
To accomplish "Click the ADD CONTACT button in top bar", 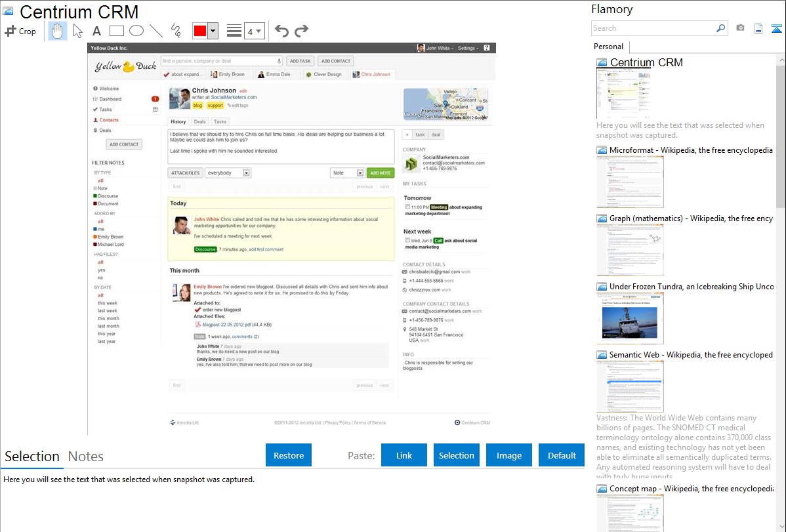I will [x=336, y=61].
